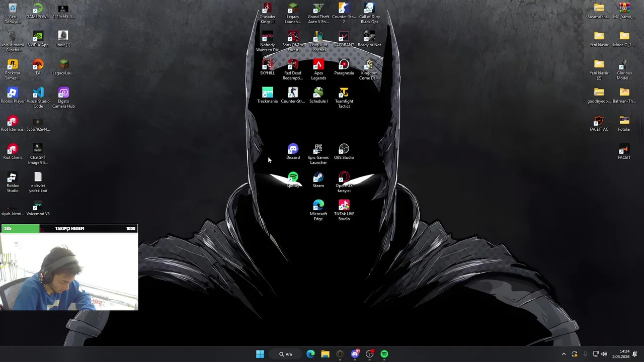Open Discord from the taskbar

(355, 354)
